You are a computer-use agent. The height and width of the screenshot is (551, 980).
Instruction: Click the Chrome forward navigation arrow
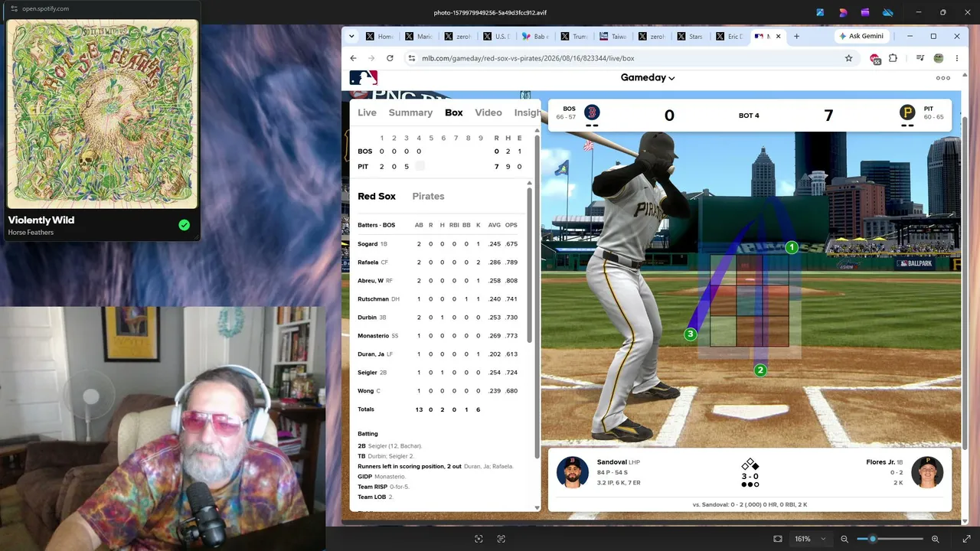coord(371,58)
